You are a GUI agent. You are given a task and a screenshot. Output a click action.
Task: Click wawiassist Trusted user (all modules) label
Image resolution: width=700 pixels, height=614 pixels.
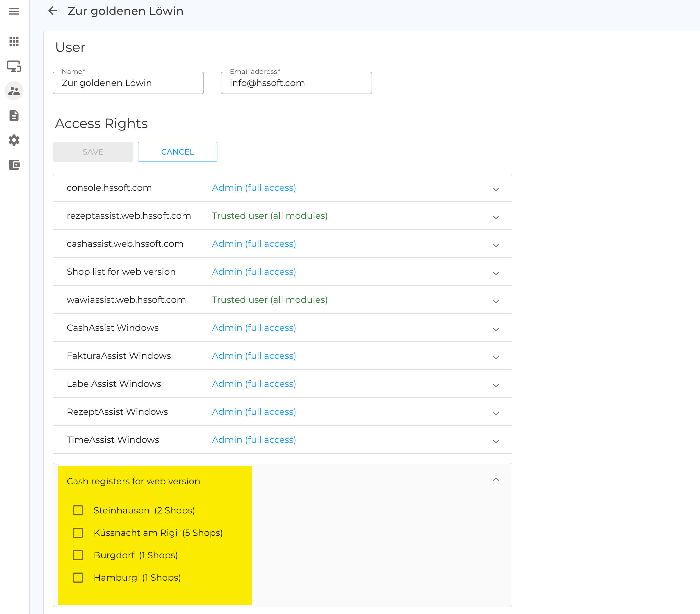coord(270,300)
